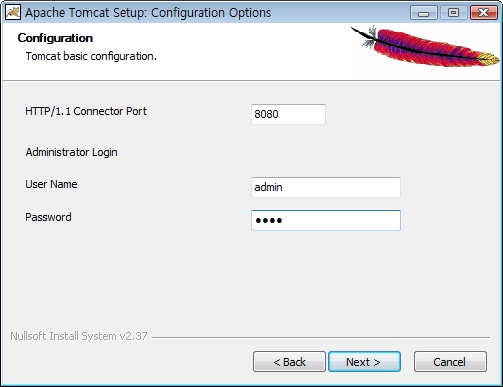Maximize the Tomcat Setup window
The width and height of the screenshot is (503, 387).
(x=453, y=13)
